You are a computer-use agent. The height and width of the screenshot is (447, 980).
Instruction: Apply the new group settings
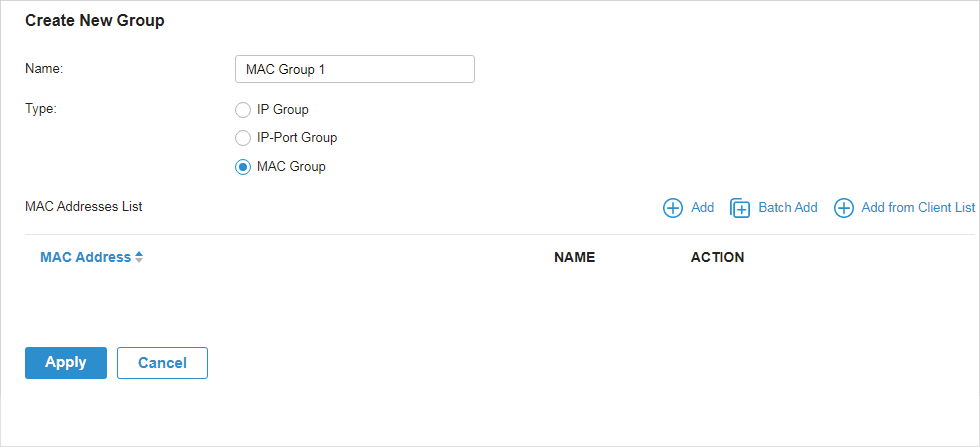point(66,363)
